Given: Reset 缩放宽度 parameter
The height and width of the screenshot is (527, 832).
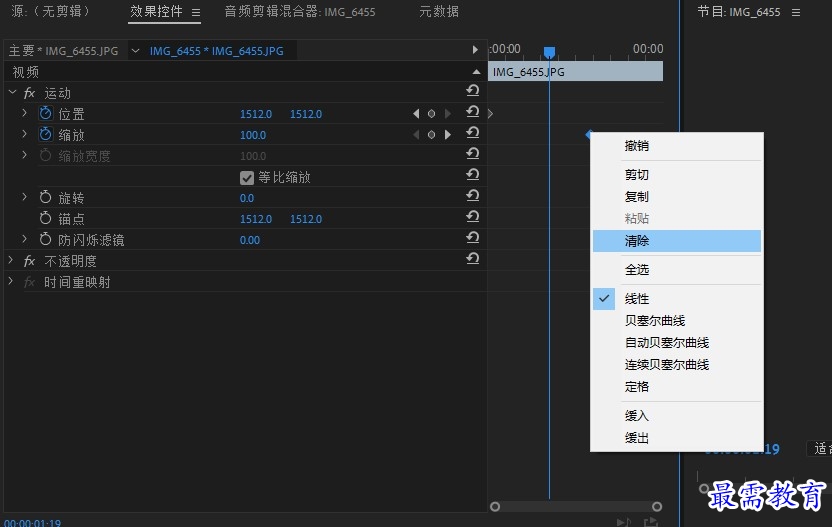Looking at the screenshot, I should [x=473, y=154].
